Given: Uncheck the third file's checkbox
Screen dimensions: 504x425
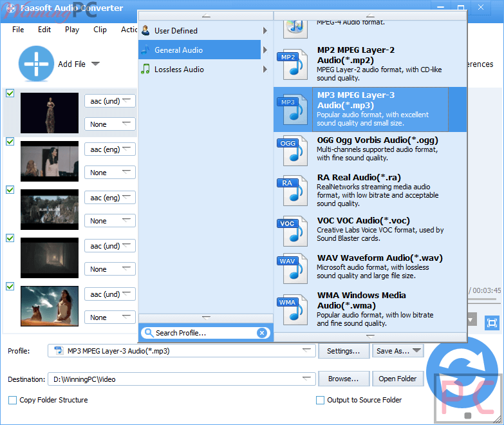Looking at the screenshot, I should [x=10, y=190].
